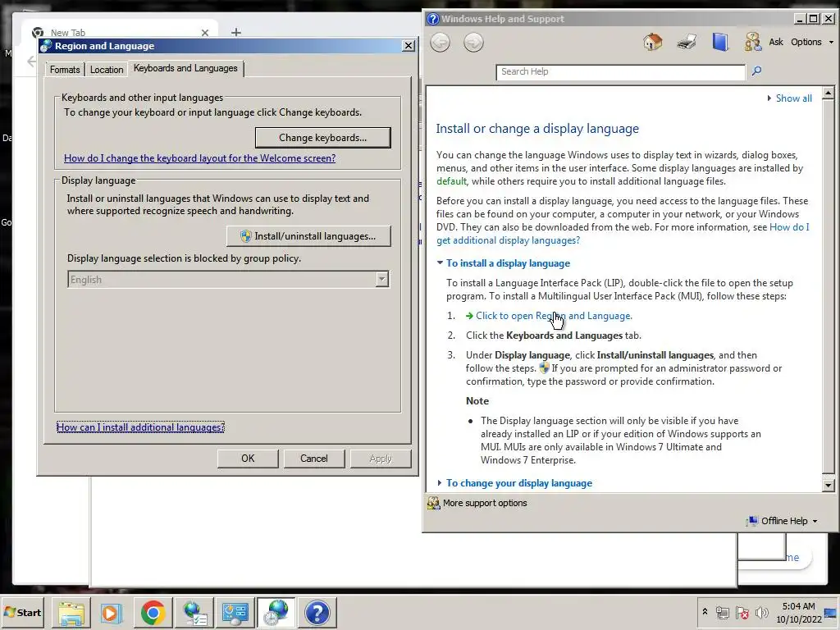Screen dimensions: 840x630
Task: Click the green default glossary term
Action: click(451, 181)
